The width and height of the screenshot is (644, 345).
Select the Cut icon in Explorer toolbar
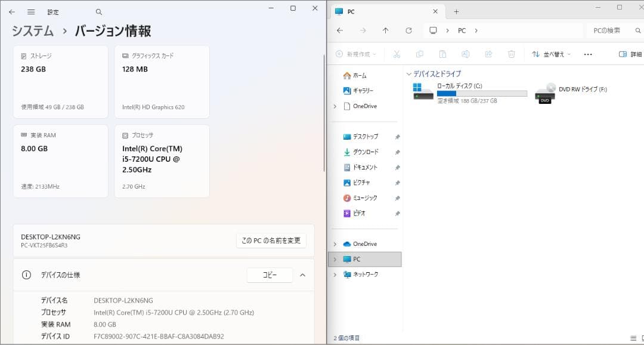click(397, 54)
